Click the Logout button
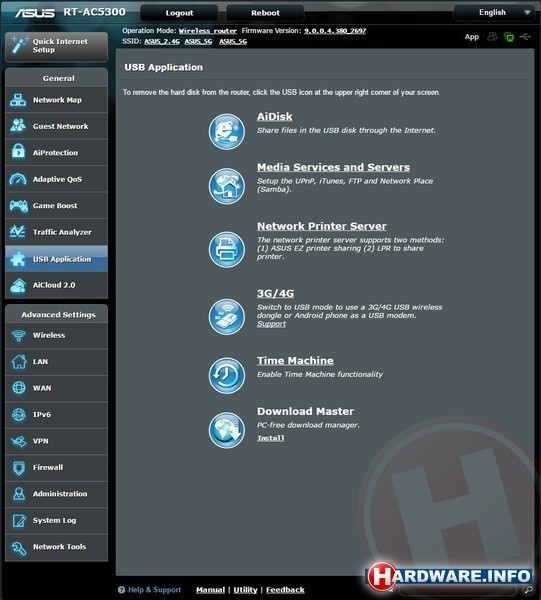The image size is (541, 600). (179, 13)
